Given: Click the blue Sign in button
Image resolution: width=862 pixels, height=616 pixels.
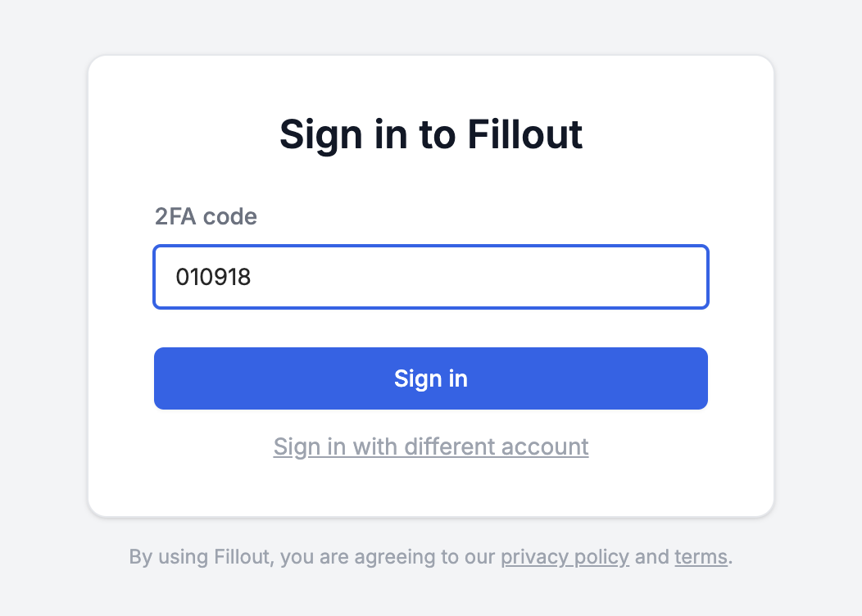Looking at the screenshot, I should [430, 378].
